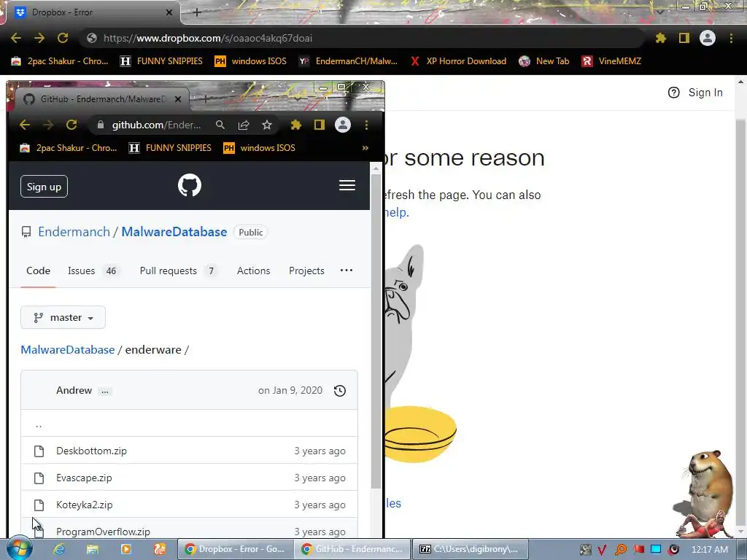
Task: Open EndermanCH/Malw... bookmark
Action: 348,61
